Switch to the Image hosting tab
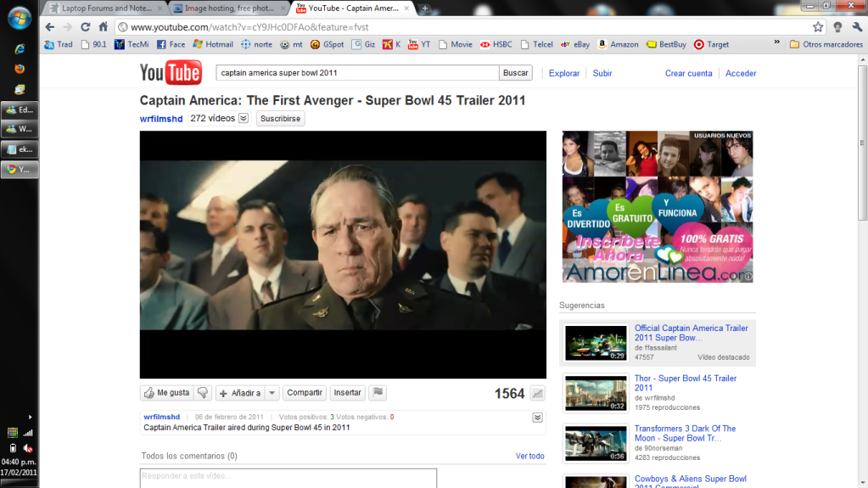Image resolution: width=868 pixels, height=488 pixels. click(228, 8)
